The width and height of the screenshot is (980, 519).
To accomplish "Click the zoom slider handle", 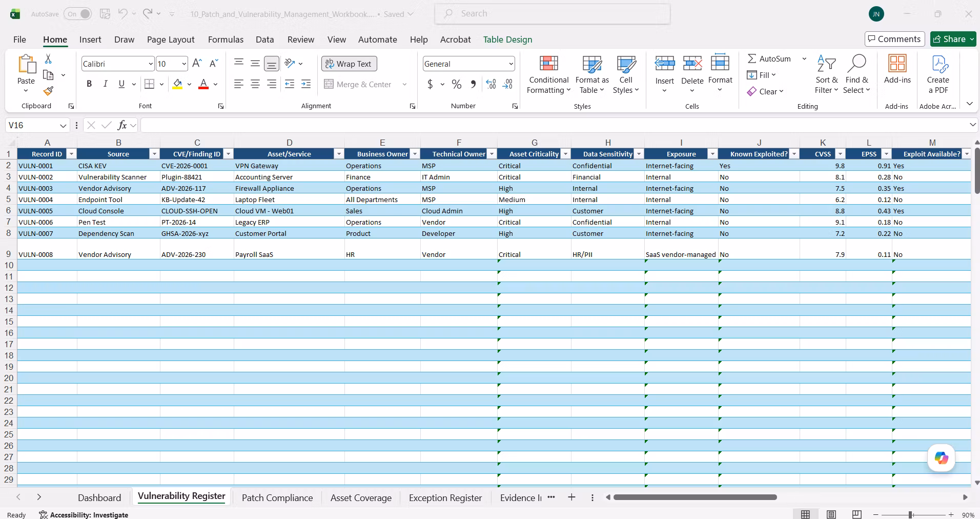I will [x=911, y=514].
